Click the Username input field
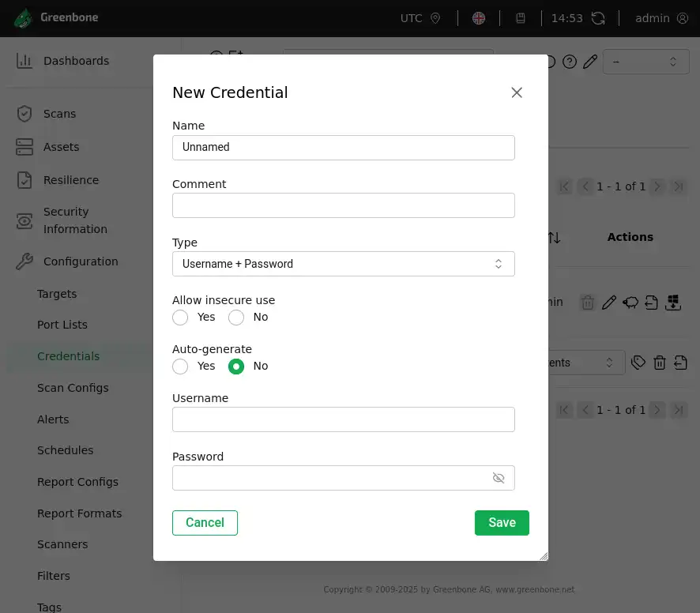 343,419
